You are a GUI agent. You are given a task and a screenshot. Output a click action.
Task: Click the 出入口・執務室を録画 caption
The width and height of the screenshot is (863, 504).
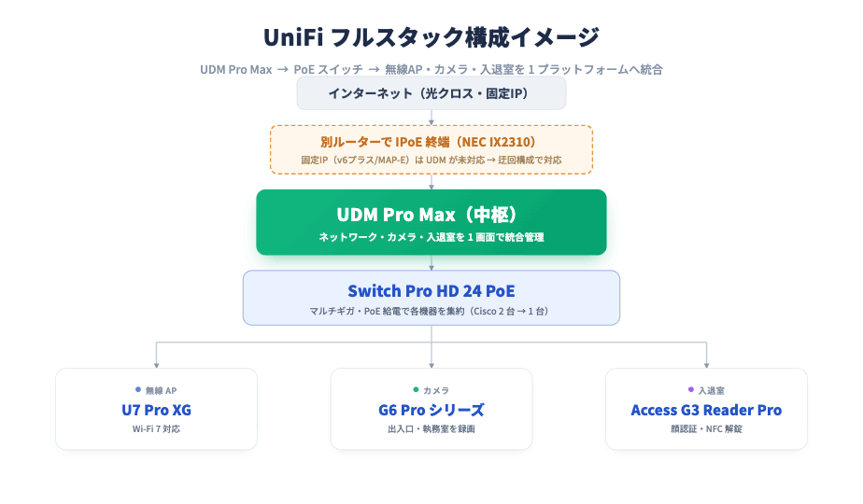[431, 428]
